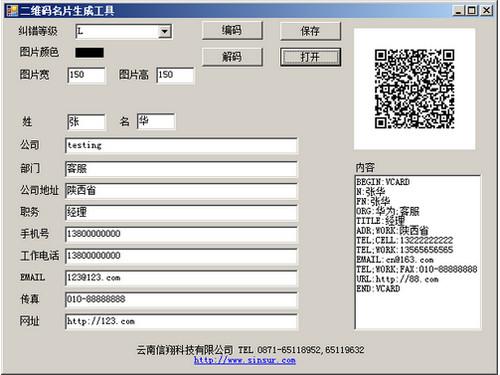Click the 公司 company field

pos(181,146)
